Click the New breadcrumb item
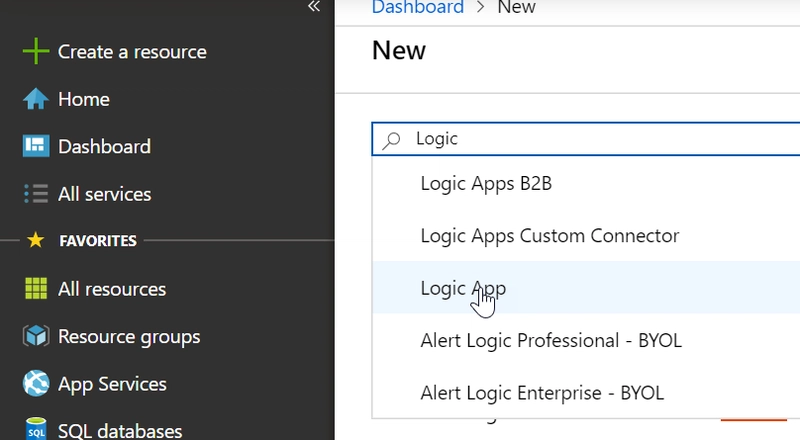800x440 pixels. tap(516, 8)
